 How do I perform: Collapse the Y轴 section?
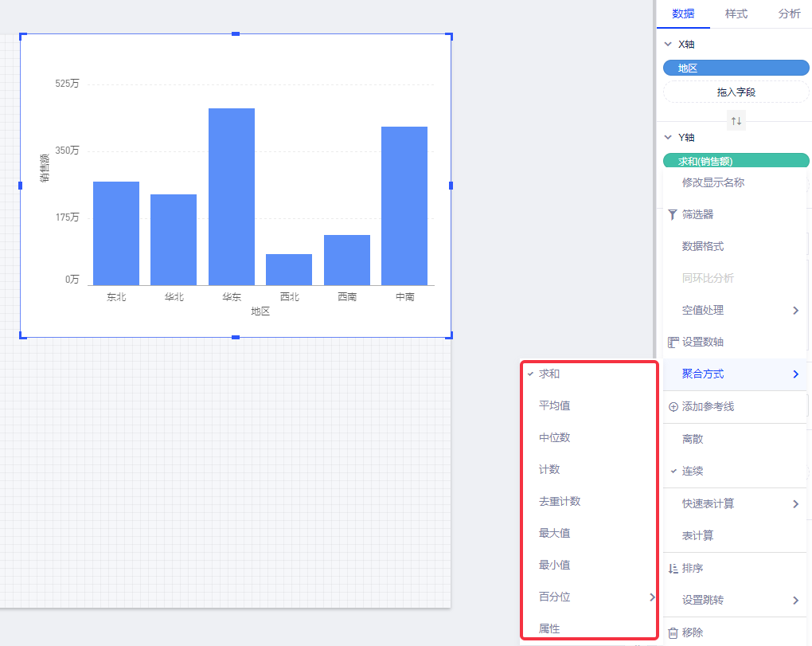[668, 137]
